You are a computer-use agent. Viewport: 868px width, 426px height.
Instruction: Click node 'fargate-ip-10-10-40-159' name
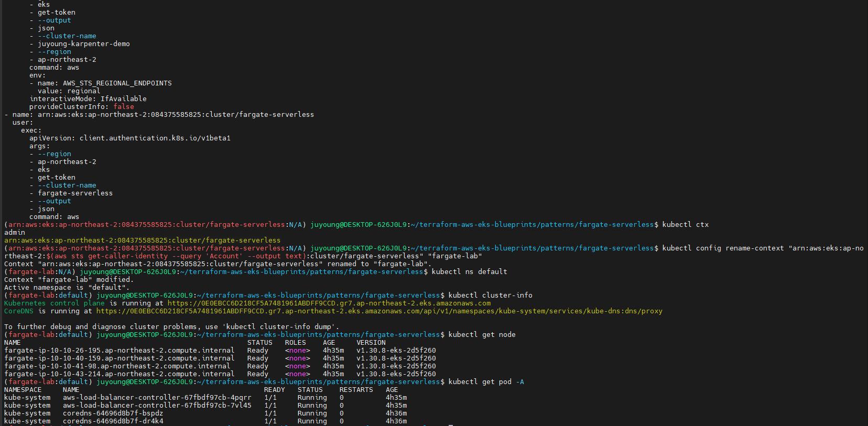click(120, 358)
